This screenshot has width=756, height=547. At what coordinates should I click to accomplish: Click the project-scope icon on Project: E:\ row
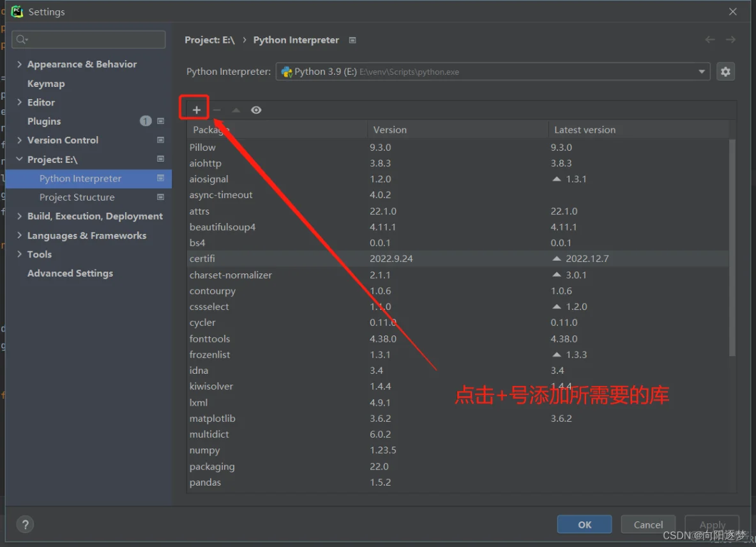point(160,158)
